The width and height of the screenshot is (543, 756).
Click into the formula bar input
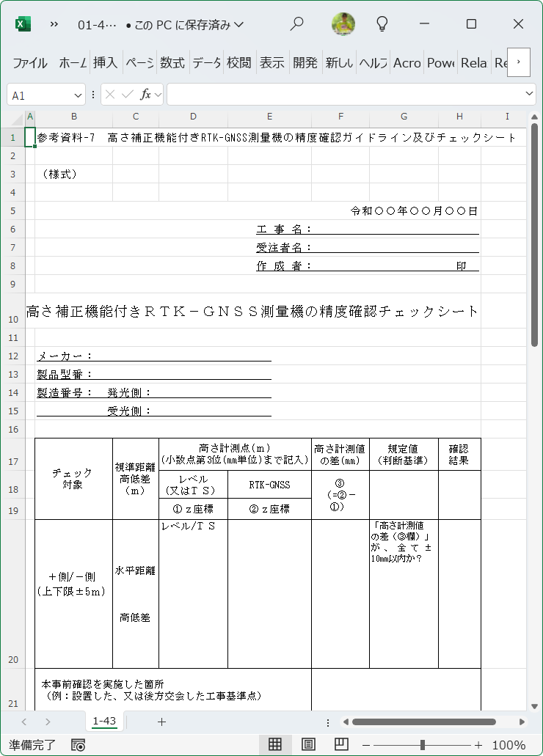coord(345,95)
